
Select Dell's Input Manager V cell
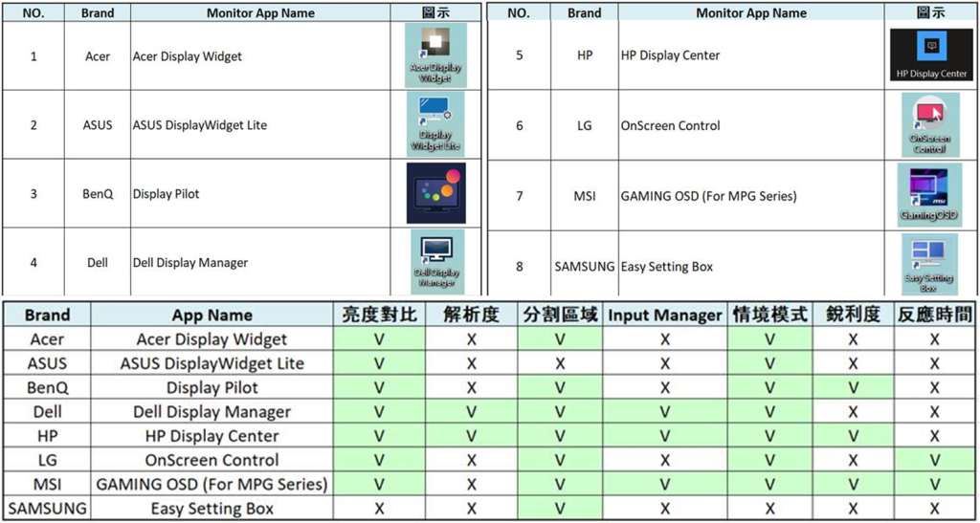(665, 412)
